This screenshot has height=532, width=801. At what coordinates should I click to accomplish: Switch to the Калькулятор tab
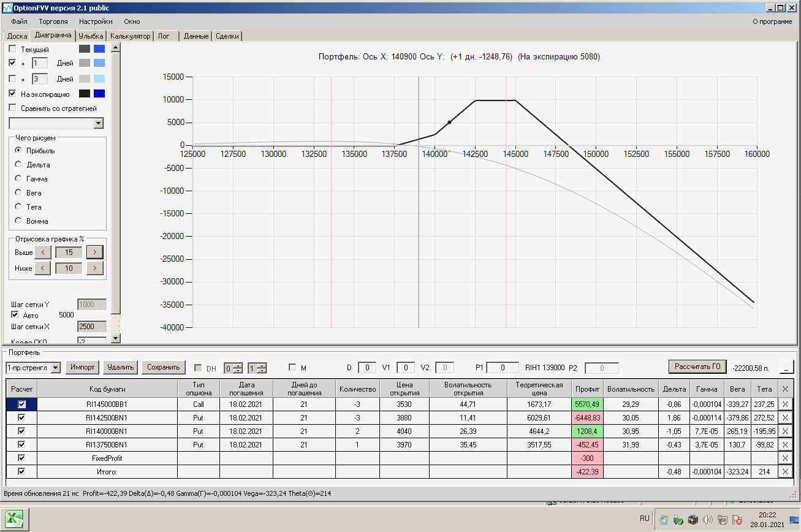coord(131,36)
